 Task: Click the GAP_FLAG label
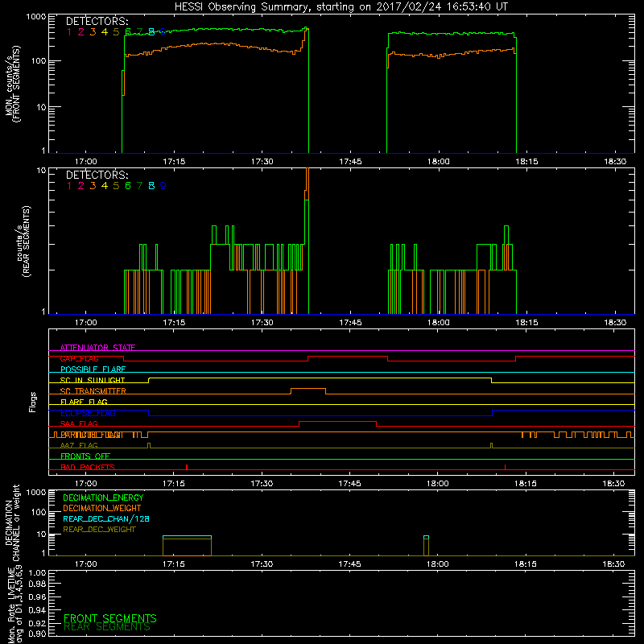[79, 358]
